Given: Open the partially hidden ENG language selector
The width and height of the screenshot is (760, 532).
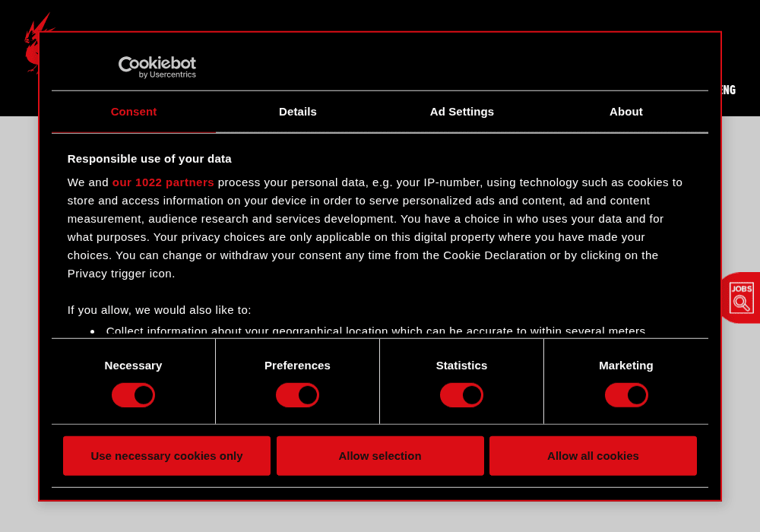Looking at the screenshot, I should click(x=729, y=90).
